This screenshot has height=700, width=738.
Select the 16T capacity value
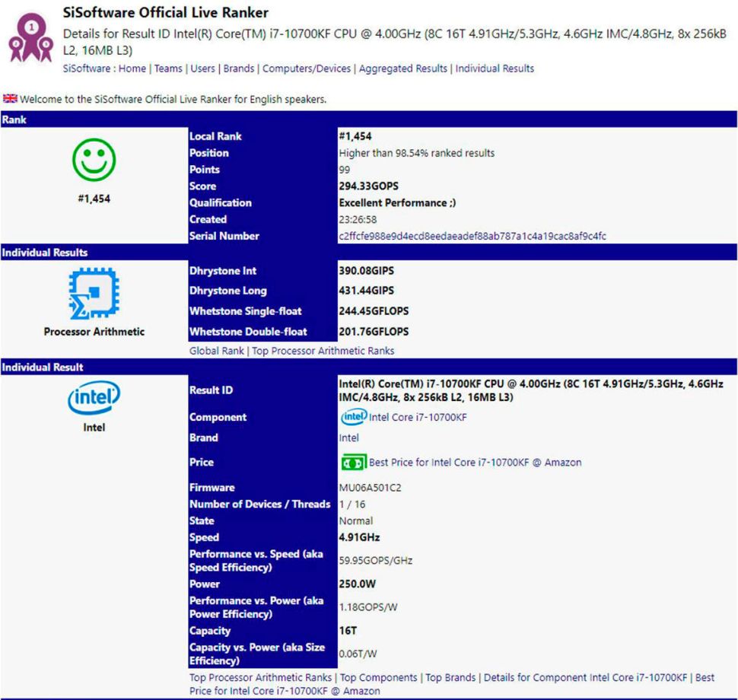348,630
